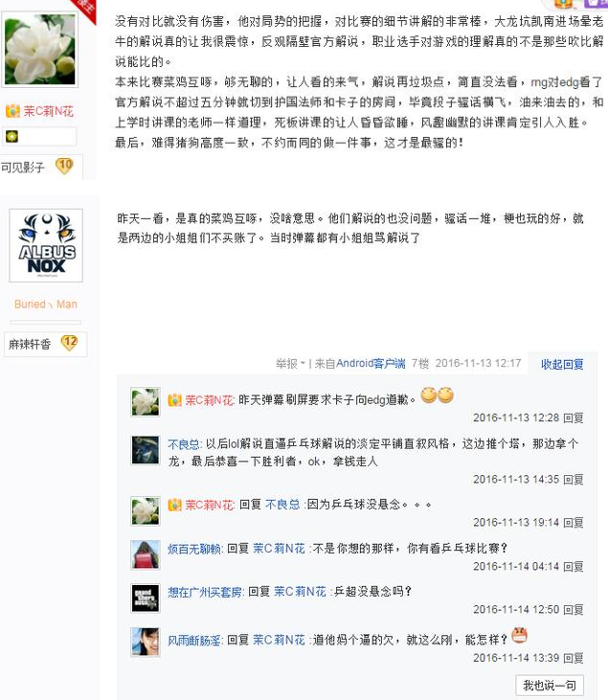Viewport: 608px width, 700px height.
Task: Open the white flower avatar of the original poster
Action: click(40, 49)
